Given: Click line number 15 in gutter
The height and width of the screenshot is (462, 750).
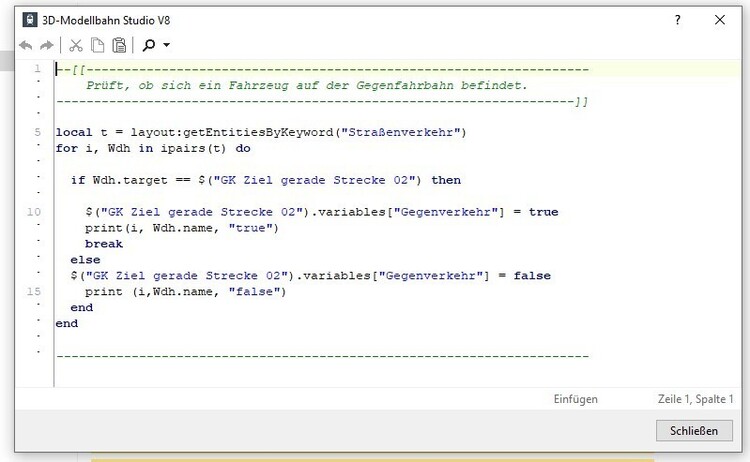Looking at the screenshot, I should click(33, 291).
